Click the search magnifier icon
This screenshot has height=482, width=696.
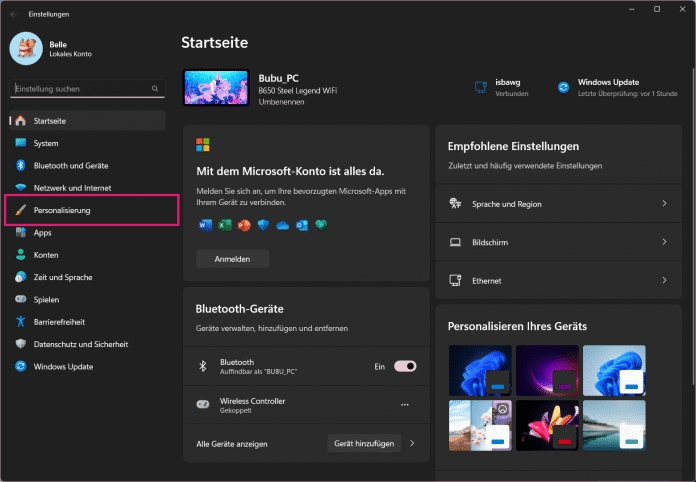click(x=155, y=89)
